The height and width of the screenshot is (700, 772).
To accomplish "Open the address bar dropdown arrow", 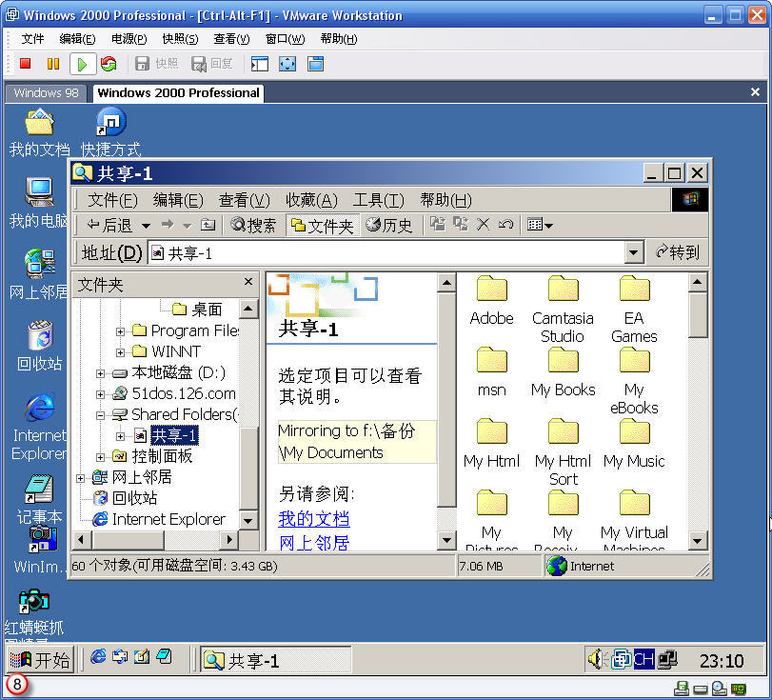I will (634, 253).
